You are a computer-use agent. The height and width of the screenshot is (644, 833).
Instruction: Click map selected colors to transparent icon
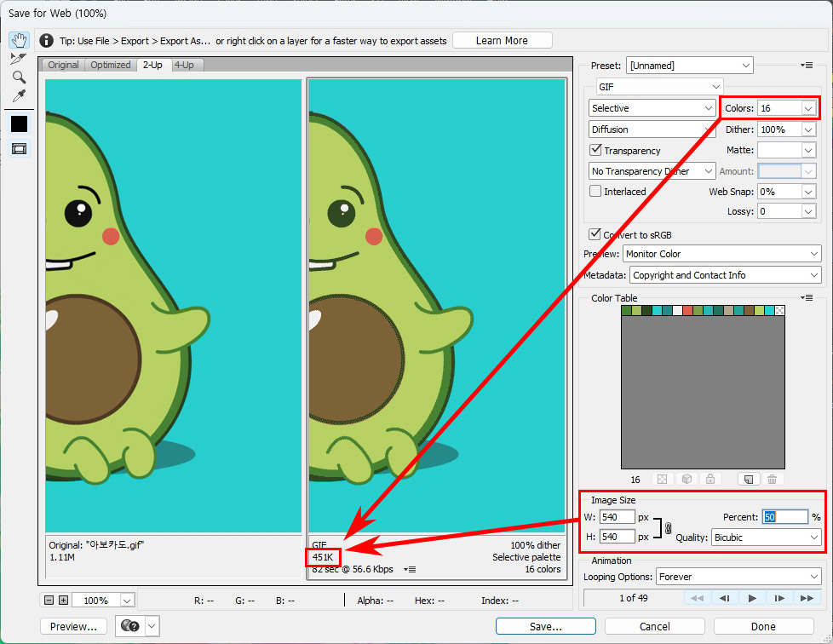pos(662,480)
